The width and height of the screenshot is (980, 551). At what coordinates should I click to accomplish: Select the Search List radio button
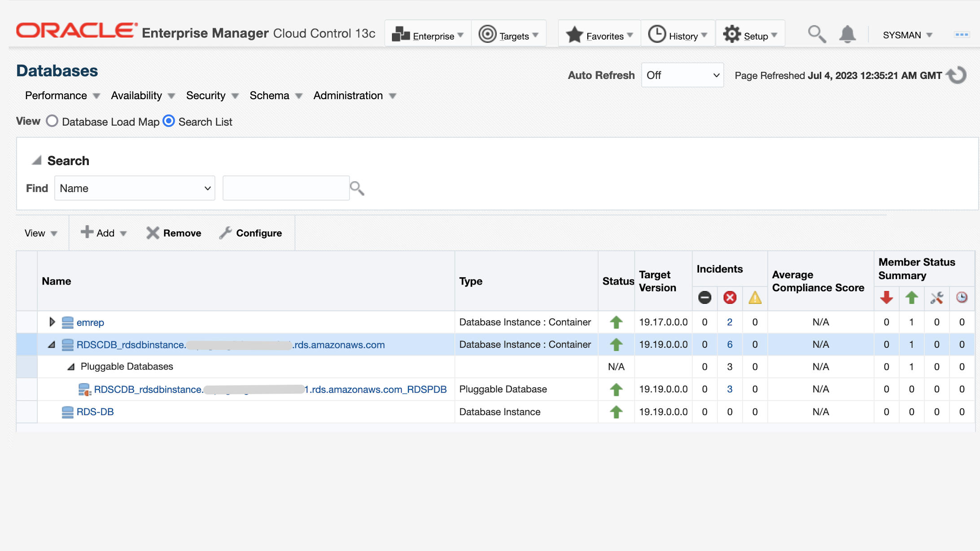point(169,121)
